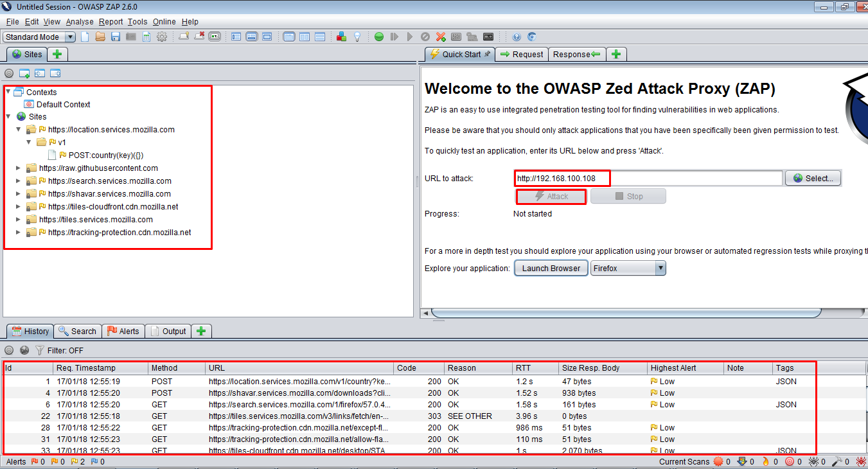Open the Analyse menu
Image resolution: width=868 pixels, height=469 pixels.
pos(80,22)
